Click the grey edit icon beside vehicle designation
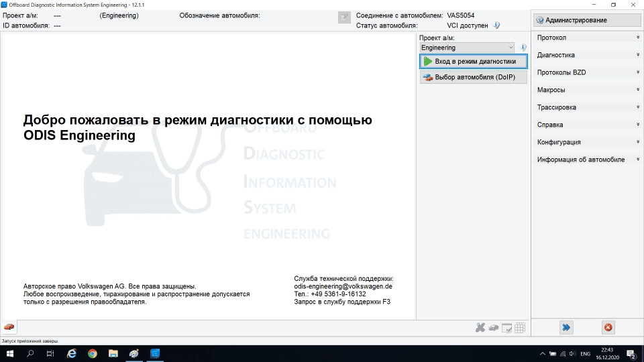644x362 pixels. (344, 17)
